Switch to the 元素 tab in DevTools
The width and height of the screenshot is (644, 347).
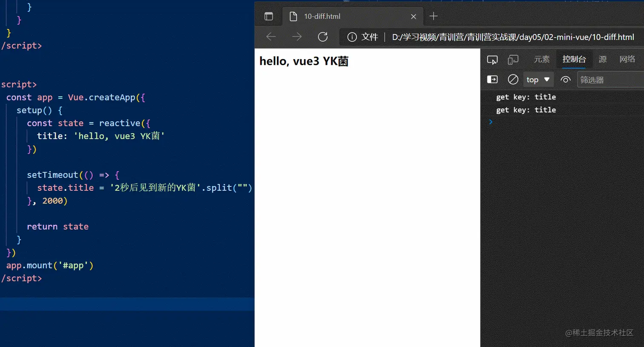point(541,60)
